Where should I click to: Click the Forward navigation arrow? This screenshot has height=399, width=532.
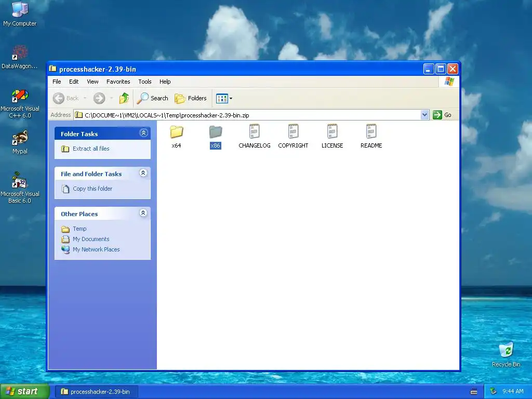pyautogui.click(x=99, y=98)
